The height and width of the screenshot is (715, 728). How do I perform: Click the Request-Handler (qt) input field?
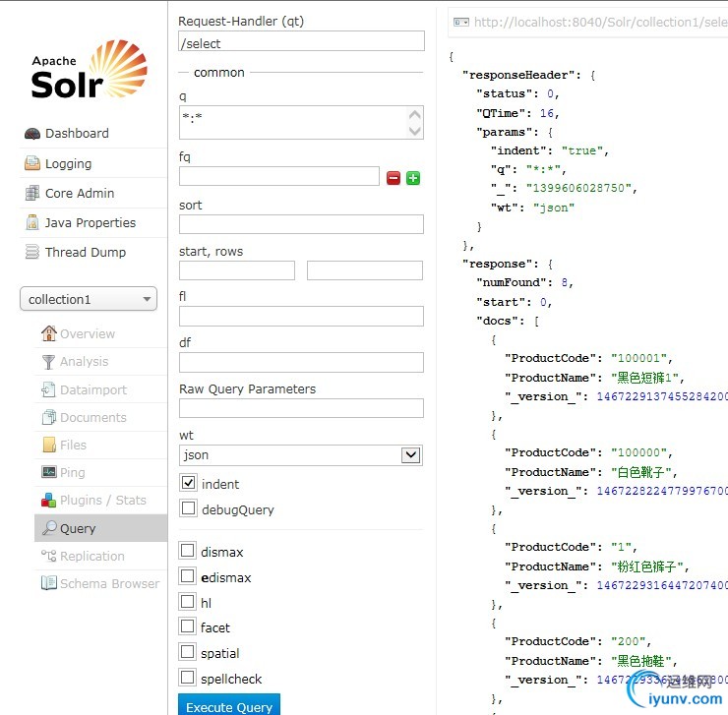301,41
